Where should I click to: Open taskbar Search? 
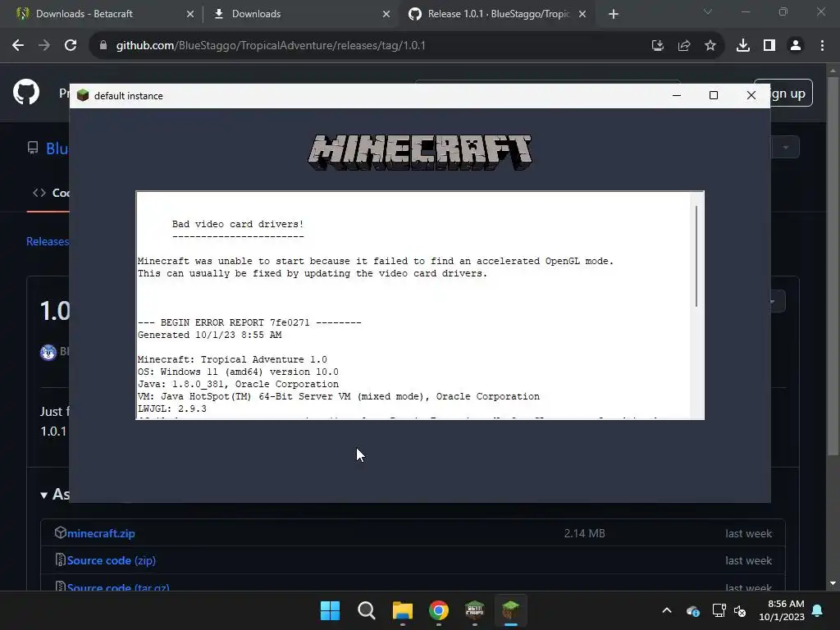(367, 610)
